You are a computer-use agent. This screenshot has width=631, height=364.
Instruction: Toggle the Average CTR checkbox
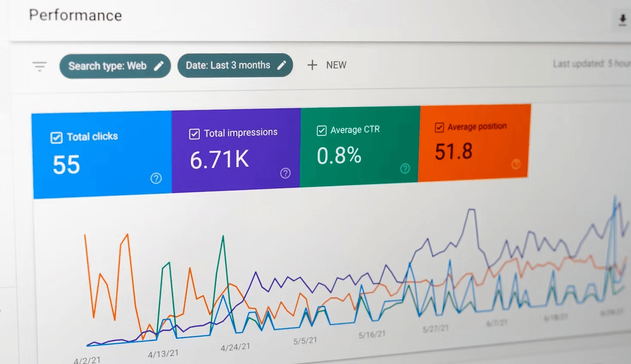[x=322, y=130]
